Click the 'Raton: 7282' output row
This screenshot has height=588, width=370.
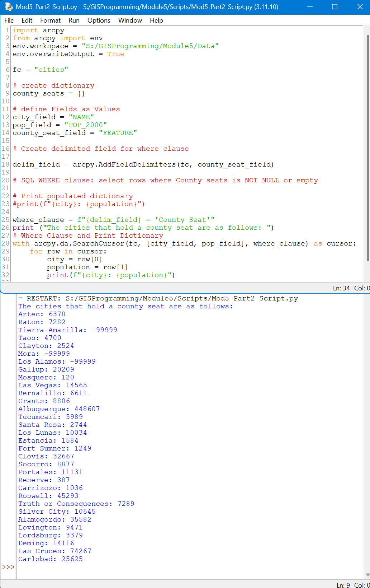click(42, 322)
